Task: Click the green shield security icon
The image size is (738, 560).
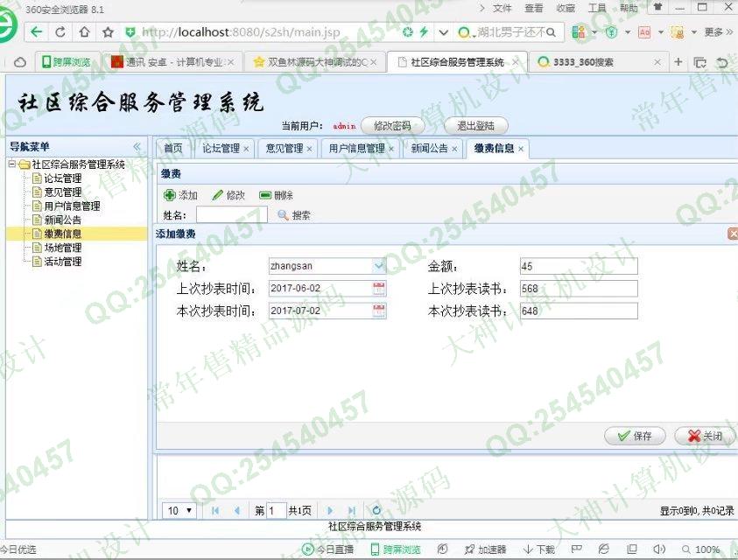Action: pos(130,32)
